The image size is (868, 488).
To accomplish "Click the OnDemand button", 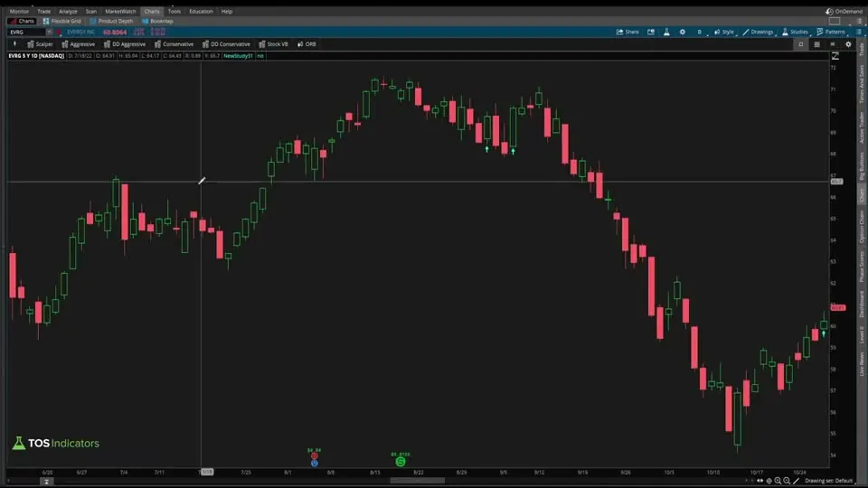I will [x=844, y=11].
